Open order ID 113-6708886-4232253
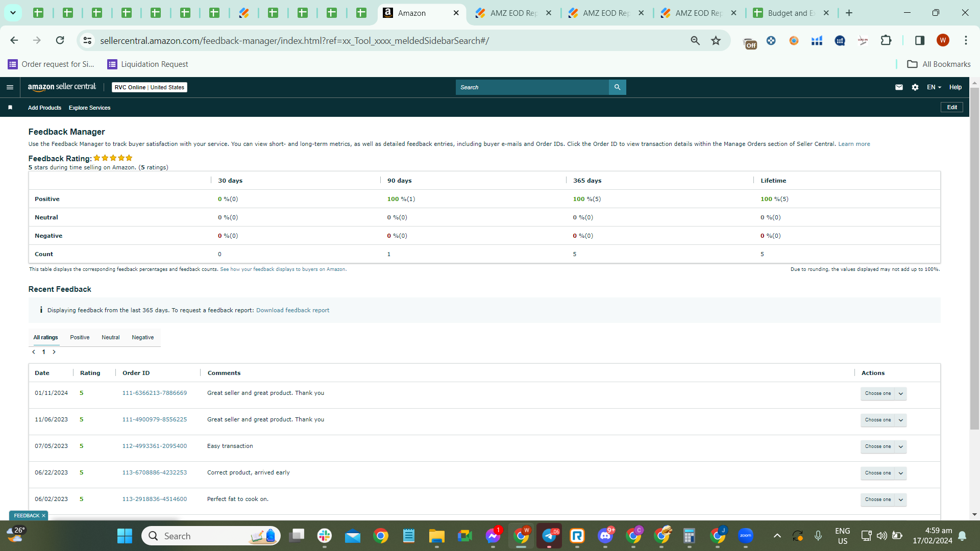This screenshot has width=980, height=551. (x=155, y=472)
